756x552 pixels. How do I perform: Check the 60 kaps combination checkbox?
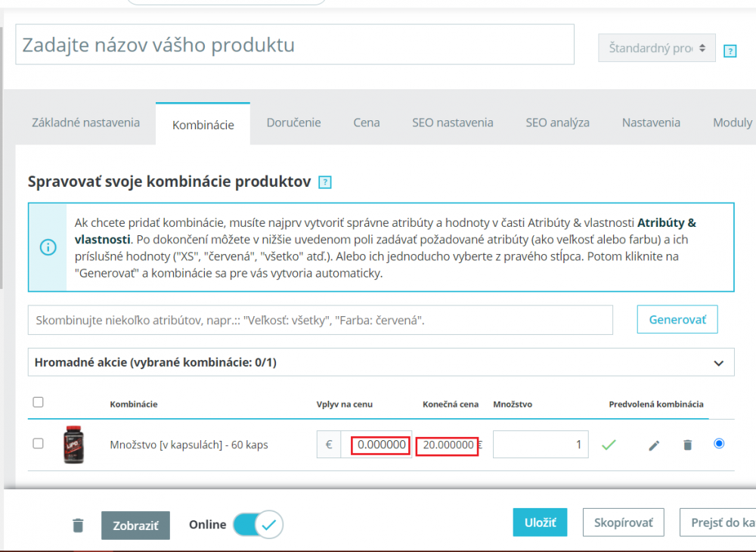38,444
